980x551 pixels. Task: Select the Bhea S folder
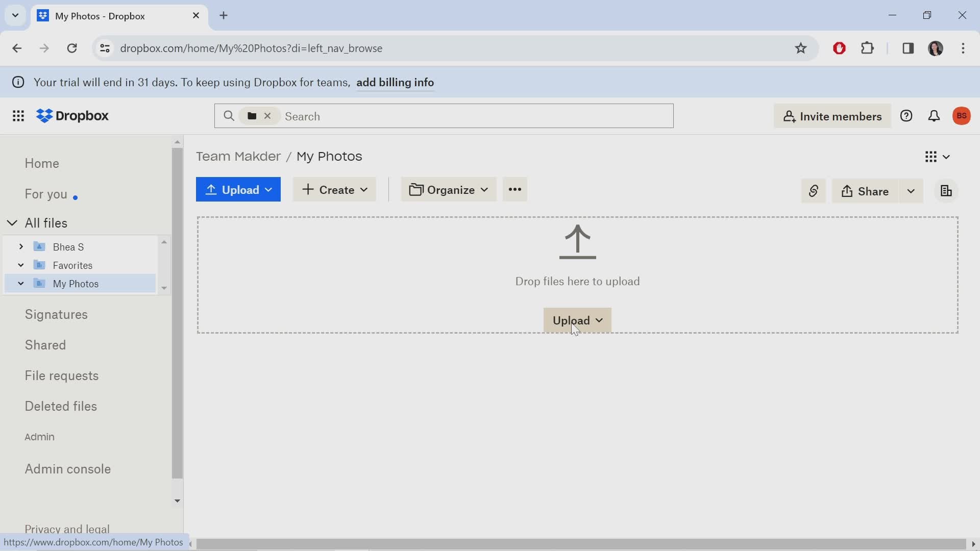[68, 247]
